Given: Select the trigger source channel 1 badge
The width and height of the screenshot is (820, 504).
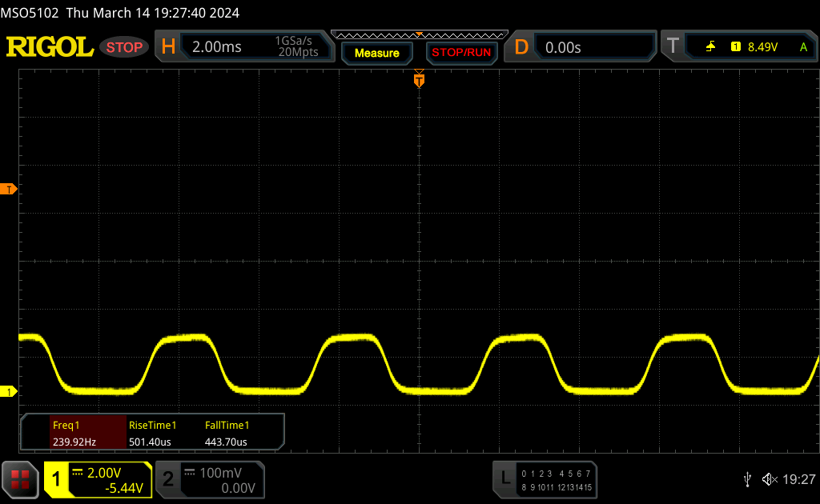Looking at the screenshot, I should 735,47.
